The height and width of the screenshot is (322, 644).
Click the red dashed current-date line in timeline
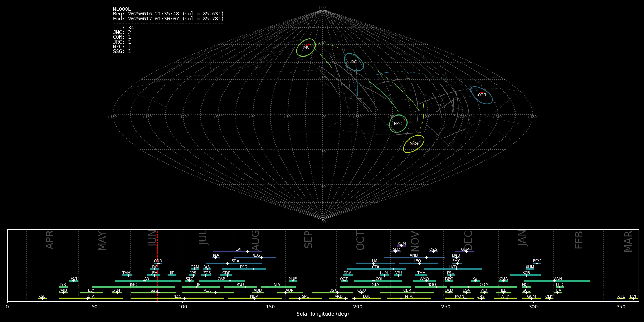pos(157,265)
